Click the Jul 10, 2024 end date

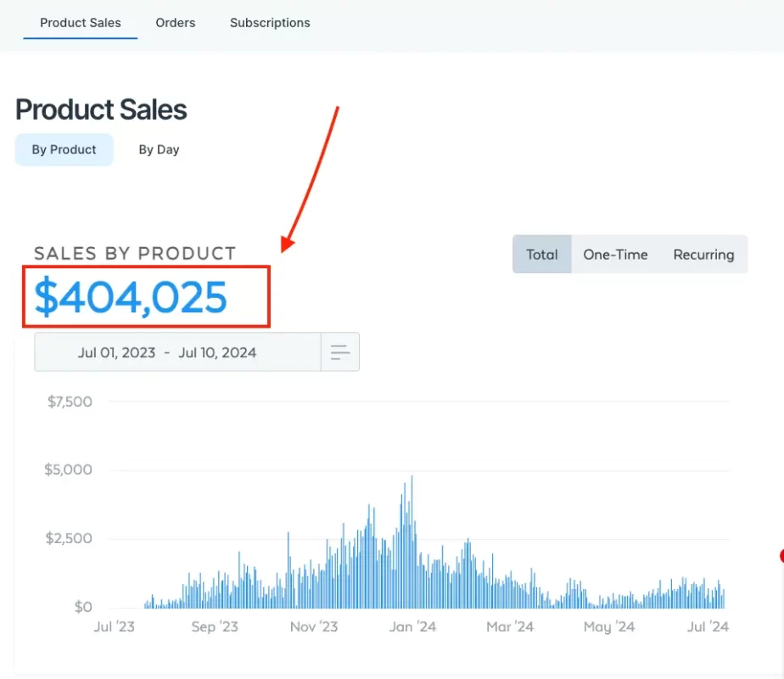[x=217, y=352]
